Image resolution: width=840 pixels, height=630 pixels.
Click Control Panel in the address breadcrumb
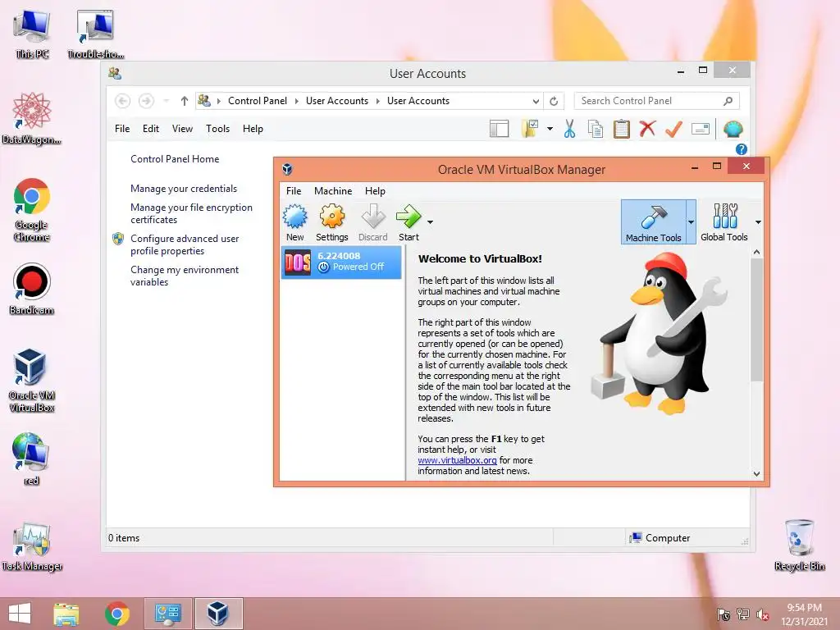[257, 101]
